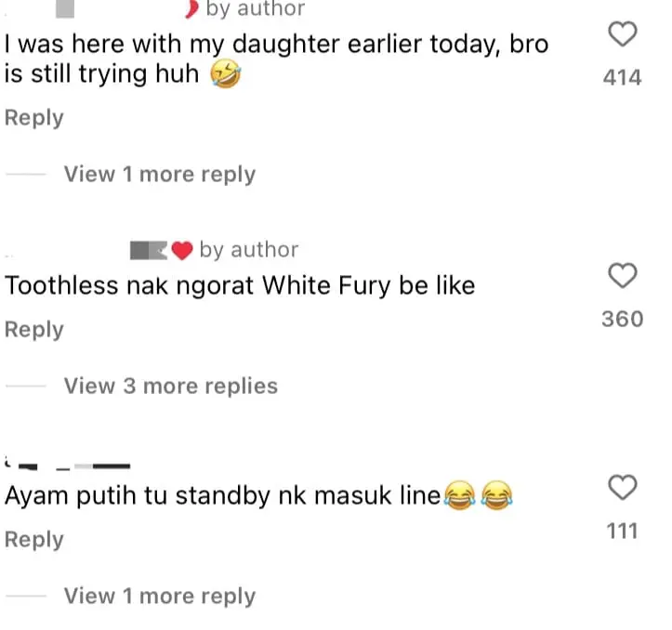Screen dimensions: 672x630
Task: Open the blurred username above the Ayam putih comment
Action: click(67, 465)
